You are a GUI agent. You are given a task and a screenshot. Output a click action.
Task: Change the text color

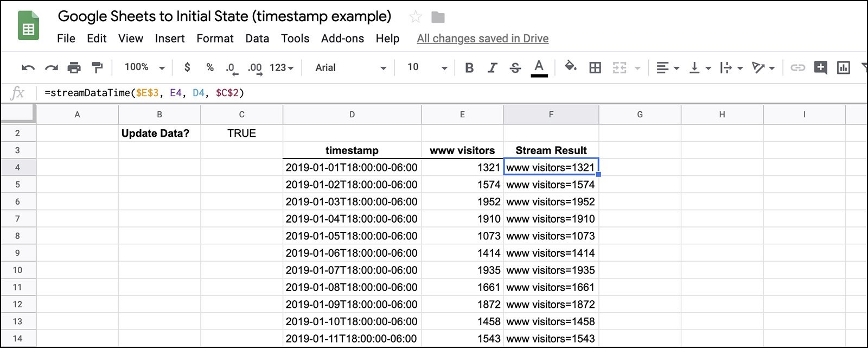(x=539, y=68)
